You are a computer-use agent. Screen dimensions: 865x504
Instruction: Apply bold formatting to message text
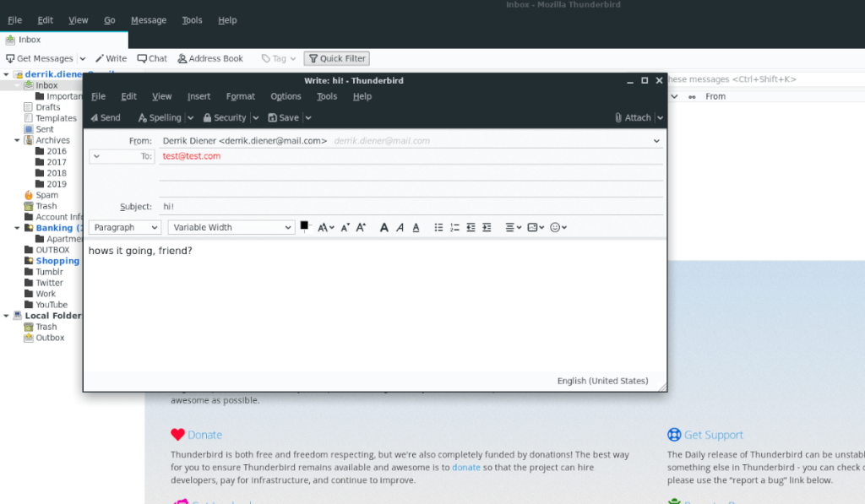coord(384,227)
